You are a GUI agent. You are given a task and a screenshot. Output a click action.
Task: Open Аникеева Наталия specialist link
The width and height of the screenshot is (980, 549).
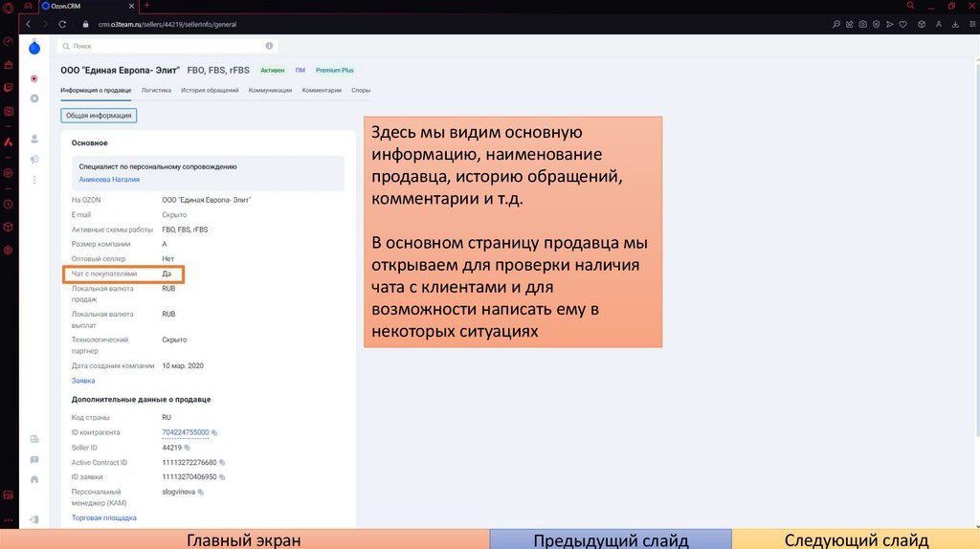[x=109, y=179]
